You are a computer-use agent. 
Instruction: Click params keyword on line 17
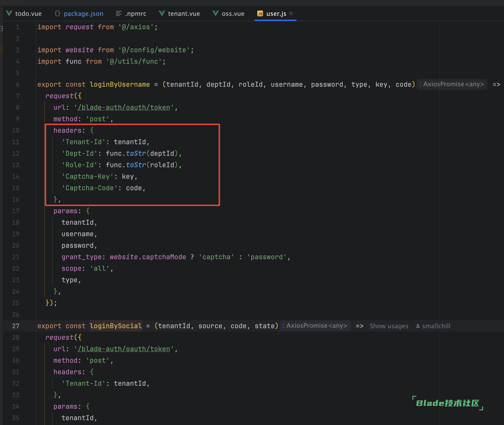[66, 211]
